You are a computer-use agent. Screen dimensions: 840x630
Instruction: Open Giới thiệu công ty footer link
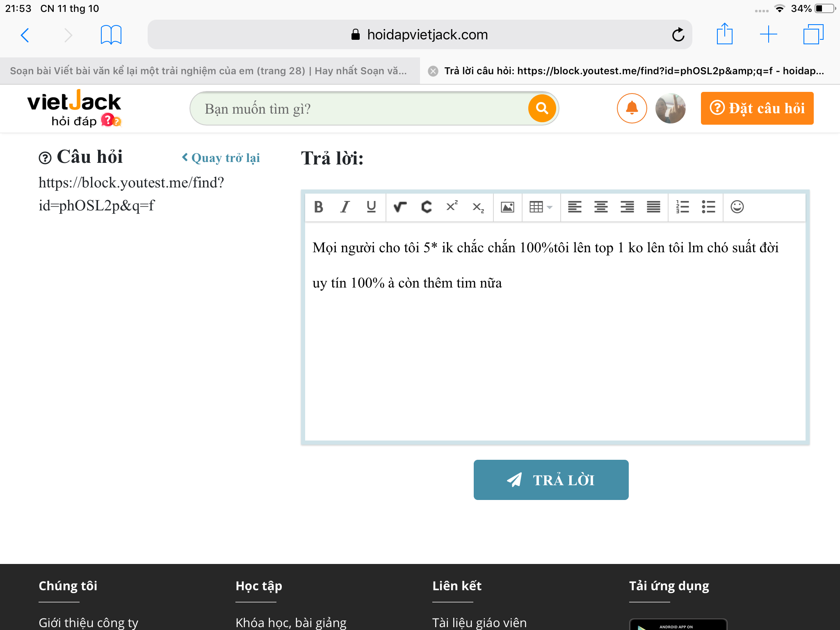click(x=89, y=623)
